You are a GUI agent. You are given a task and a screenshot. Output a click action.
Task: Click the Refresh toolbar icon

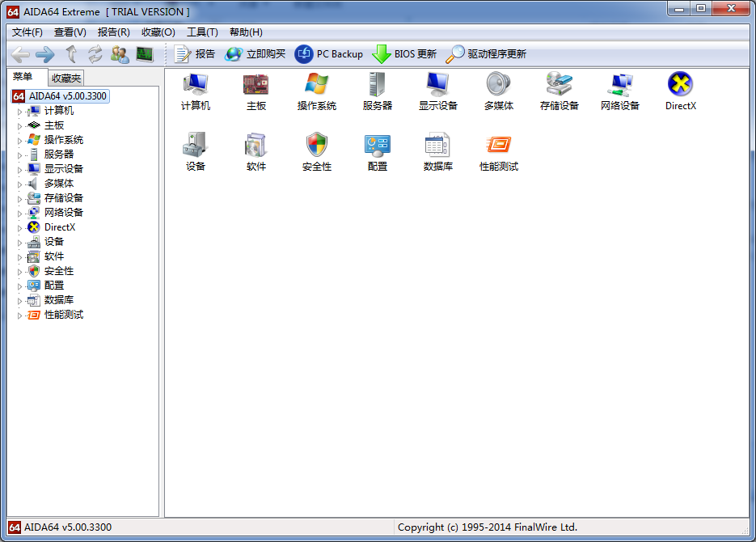click(x=95, y=54)
